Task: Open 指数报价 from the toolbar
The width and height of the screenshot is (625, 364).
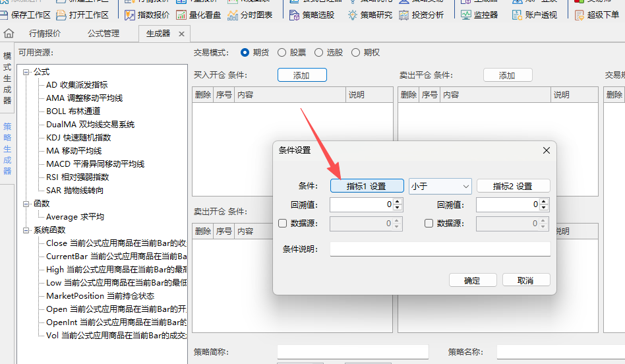Action: tap(129, 15)
